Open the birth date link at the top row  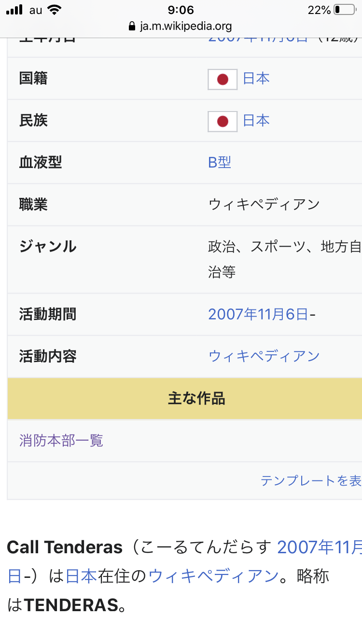[x=258, y=39]
